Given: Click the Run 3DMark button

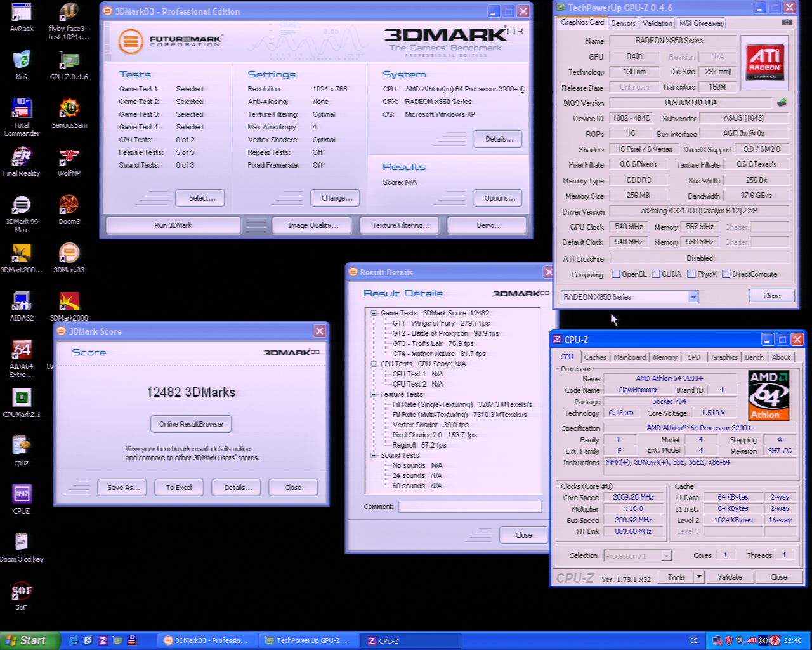Looking at the screenshot, I should pos(173,225).
